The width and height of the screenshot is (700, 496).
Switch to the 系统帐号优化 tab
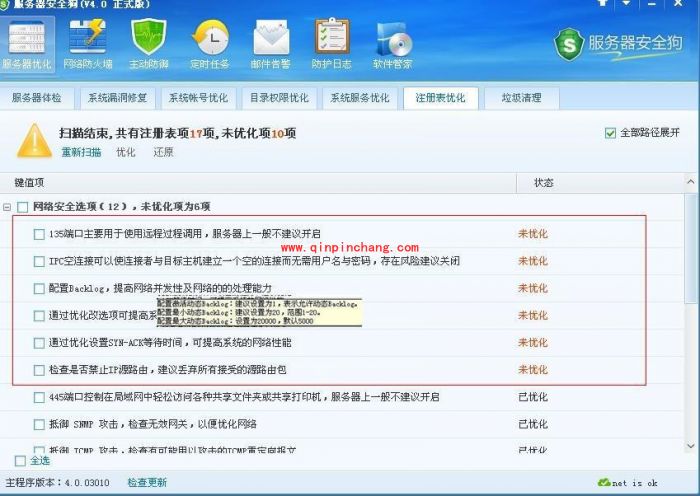(x=198, y=98)
